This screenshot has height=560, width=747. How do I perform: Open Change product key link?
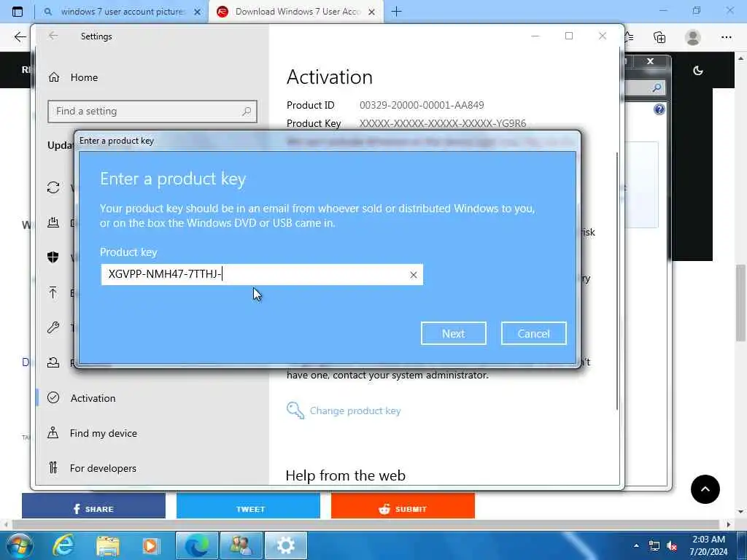[x=355, y=411]
